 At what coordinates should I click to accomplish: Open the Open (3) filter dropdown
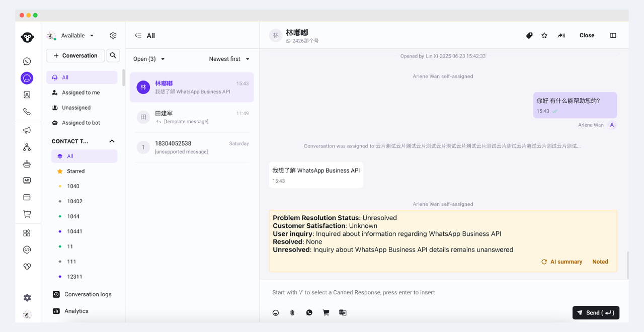pos(149,59)
